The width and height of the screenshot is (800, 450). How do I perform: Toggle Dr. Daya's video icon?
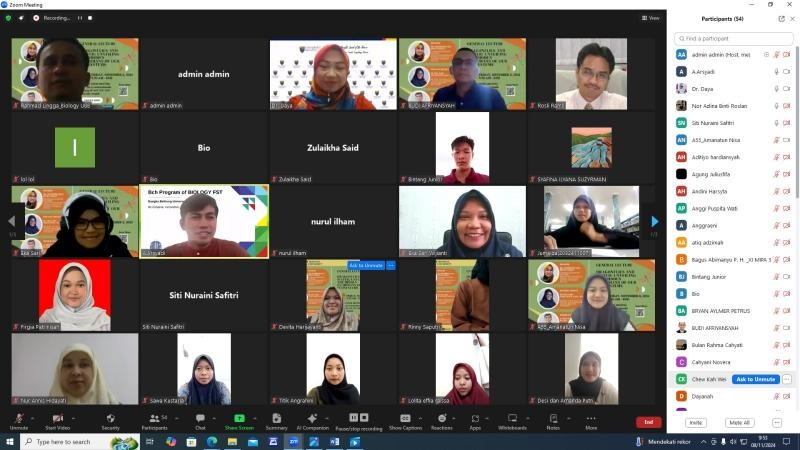coord(787,89)
